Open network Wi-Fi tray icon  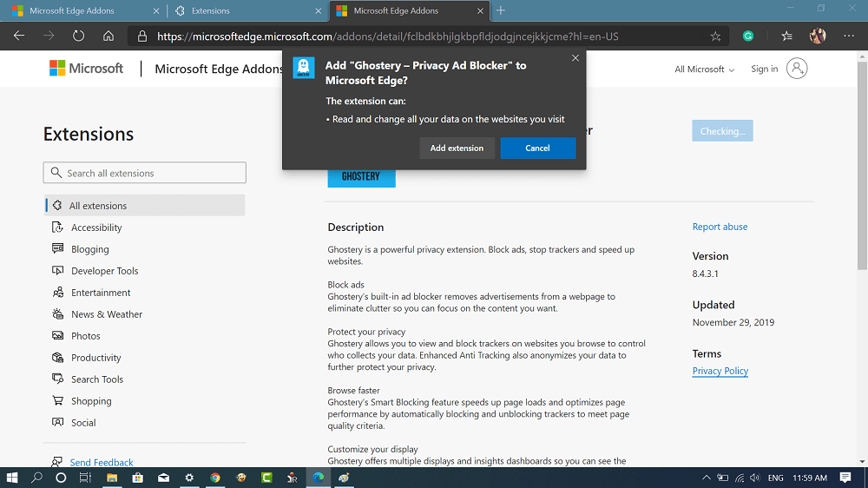point(739,478)
